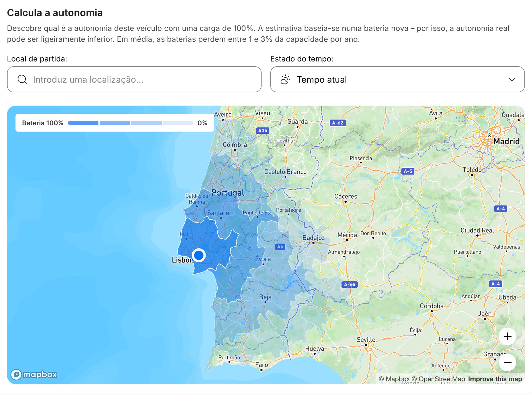The image size is (532, 395).
Task: Click the Coimbra city label
Action: 235,145
